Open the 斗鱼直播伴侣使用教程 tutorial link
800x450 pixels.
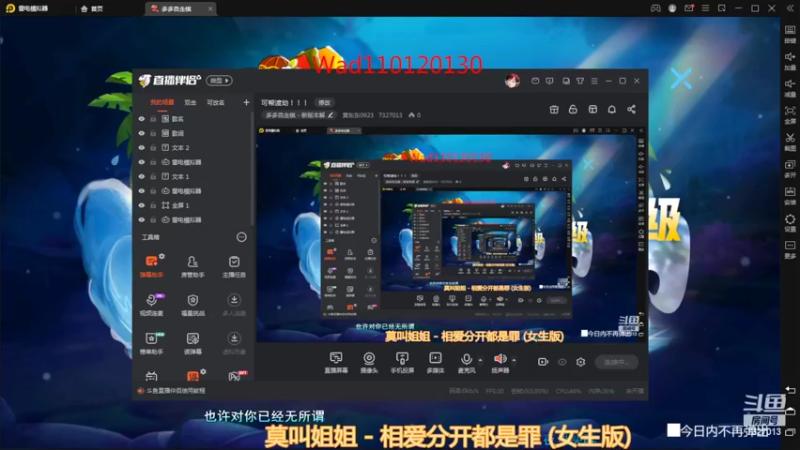176,391
